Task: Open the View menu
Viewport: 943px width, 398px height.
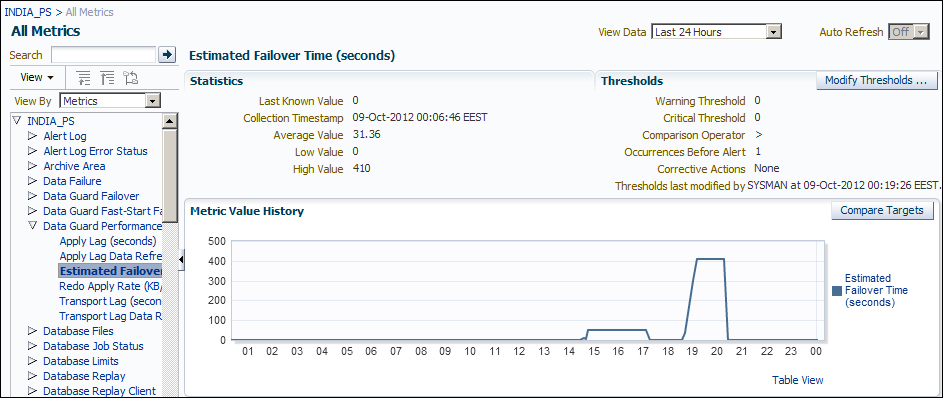Action: (37, 78)
